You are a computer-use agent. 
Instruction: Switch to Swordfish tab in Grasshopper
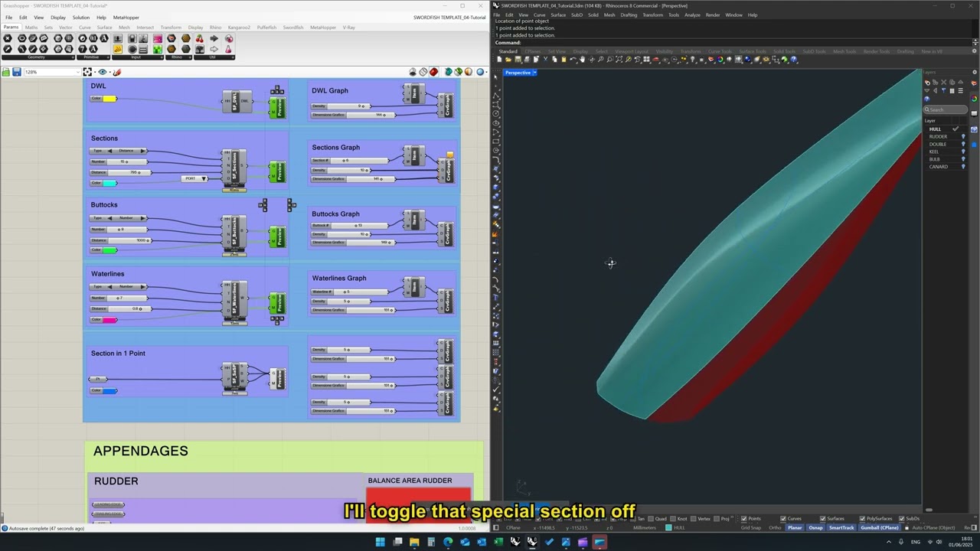tap(293, 28)
